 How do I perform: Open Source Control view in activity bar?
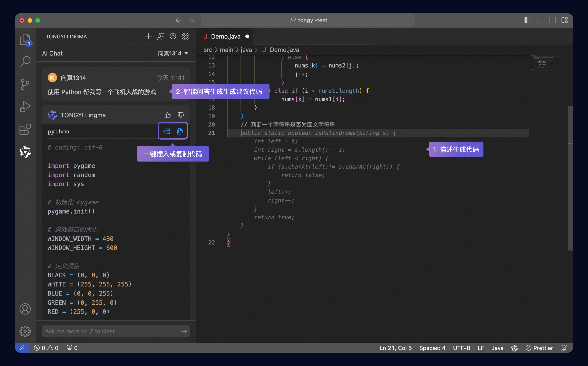25,84
